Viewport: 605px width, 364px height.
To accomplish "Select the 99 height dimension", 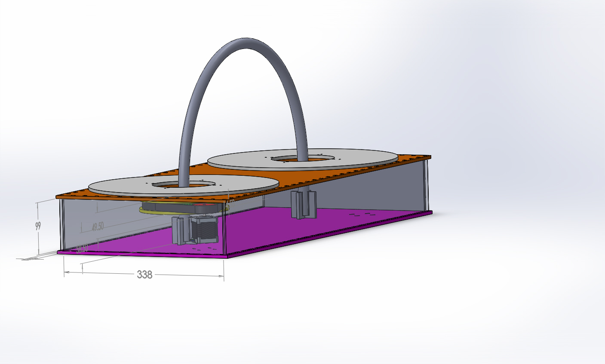I will 38,226.
